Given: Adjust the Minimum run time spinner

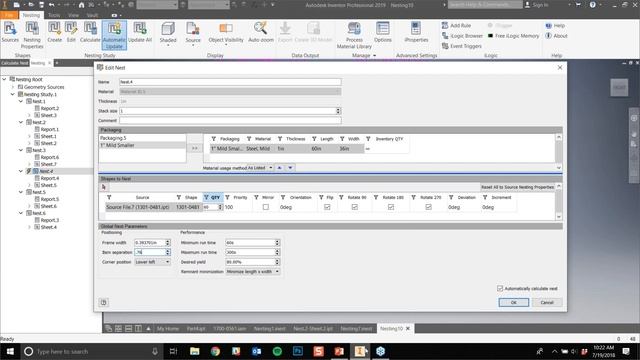Looking at the screenshot, I should coord(277,242).
